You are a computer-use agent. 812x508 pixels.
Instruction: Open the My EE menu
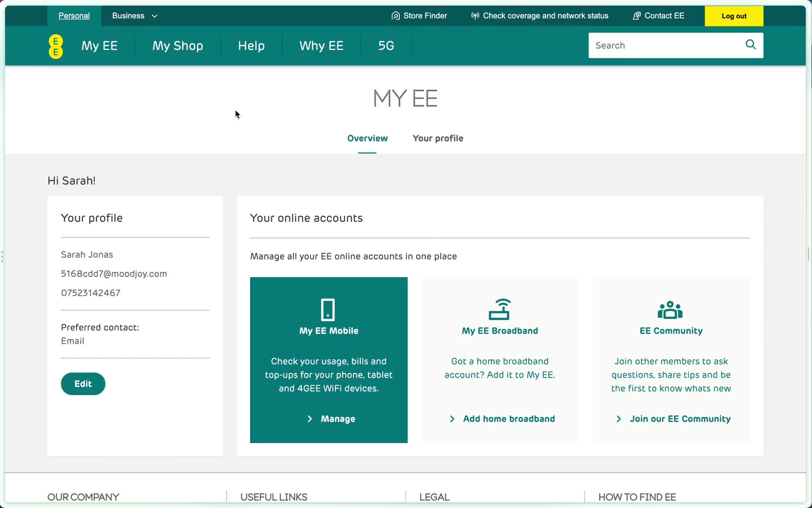[x=99, y=46]
